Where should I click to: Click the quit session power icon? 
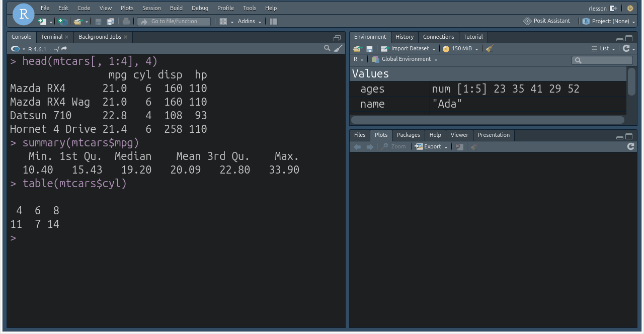pyautogui.click(x=630, y=8)
